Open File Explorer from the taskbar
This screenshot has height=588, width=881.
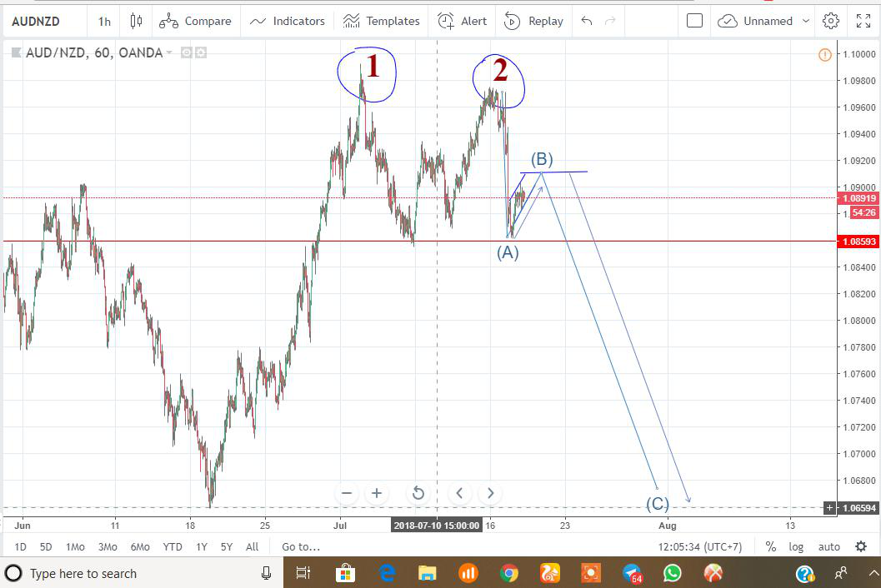pos(428,573)
